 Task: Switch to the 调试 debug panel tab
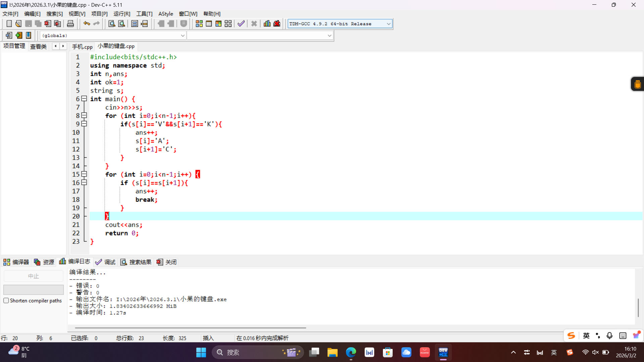(105, 262)
